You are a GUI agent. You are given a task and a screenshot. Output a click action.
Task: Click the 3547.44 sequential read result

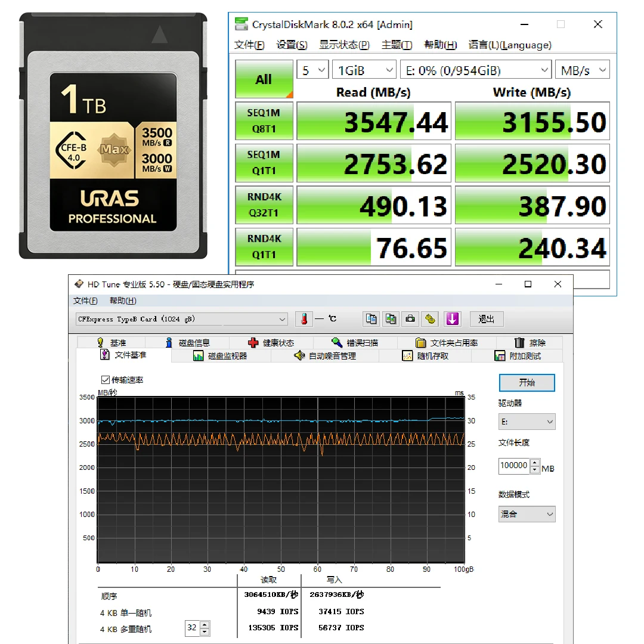point(374,121)
